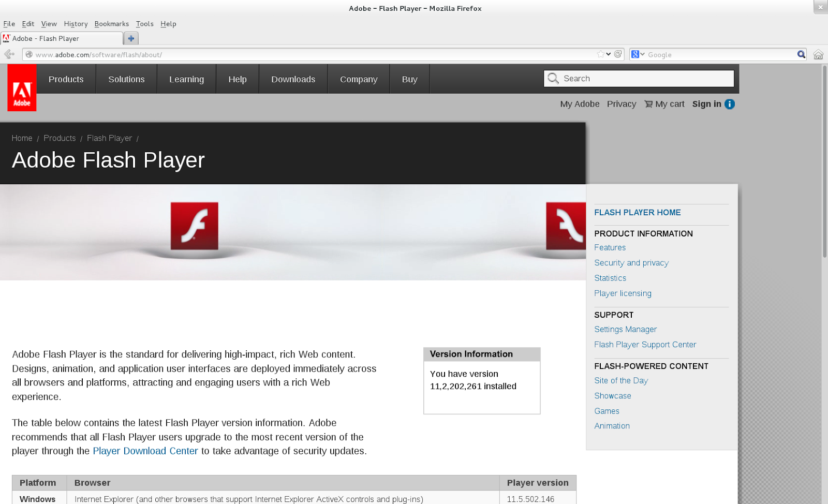Open My cart
The width and height of the screenshot is (828, 504).
[664, 104]
